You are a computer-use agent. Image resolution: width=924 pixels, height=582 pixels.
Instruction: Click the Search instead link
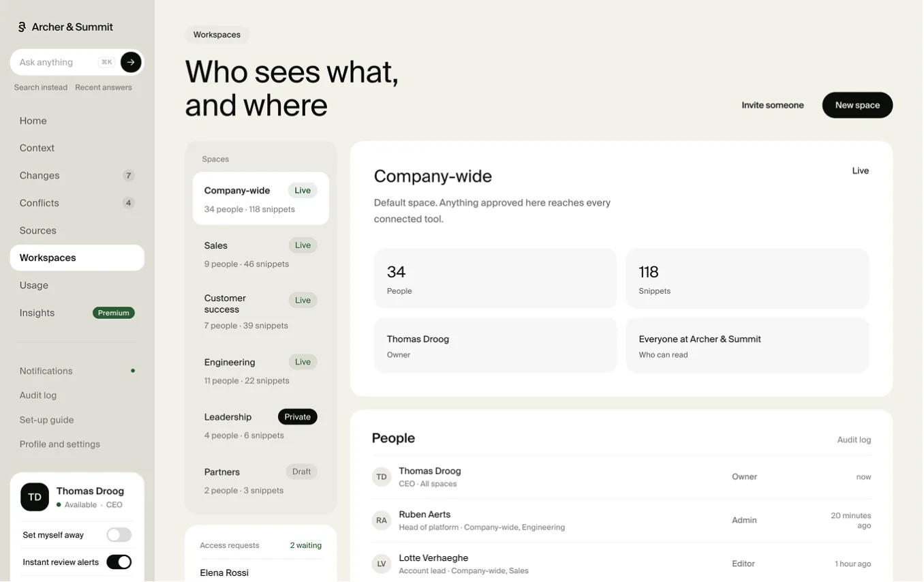41,87
